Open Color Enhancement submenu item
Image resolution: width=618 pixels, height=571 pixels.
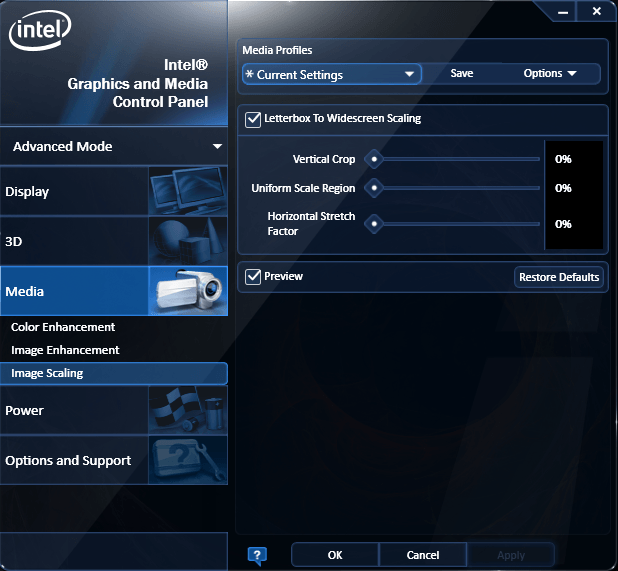tap(63, 327)
